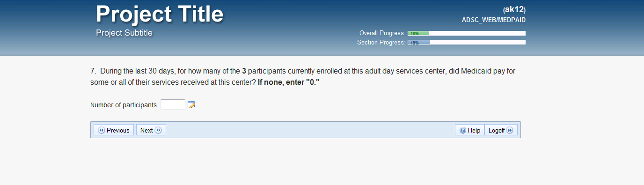Click the rewind arrow icon on Previous

101,130
